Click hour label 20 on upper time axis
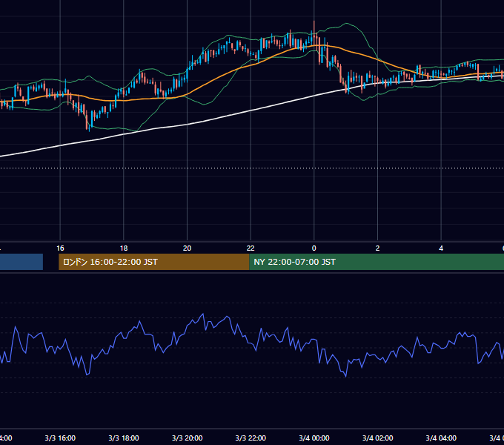 (x=187, y=248)
